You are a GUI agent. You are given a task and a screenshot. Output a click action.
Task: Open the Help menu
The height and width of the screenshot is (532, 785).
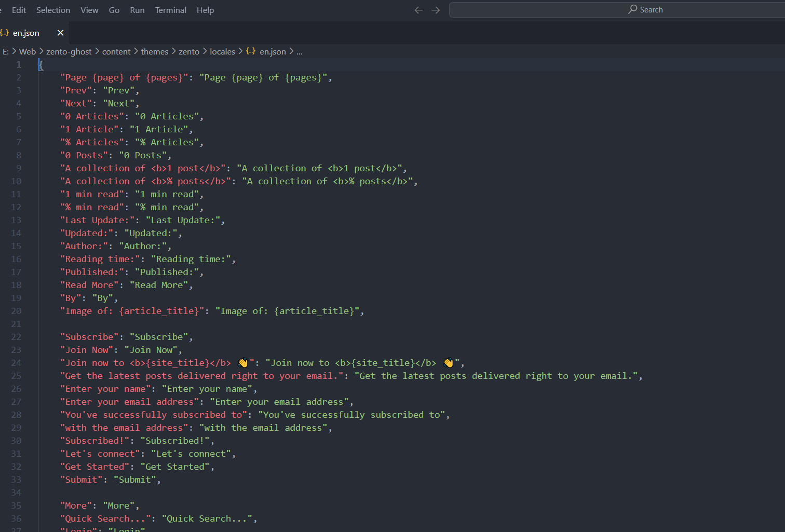point(205,10)
